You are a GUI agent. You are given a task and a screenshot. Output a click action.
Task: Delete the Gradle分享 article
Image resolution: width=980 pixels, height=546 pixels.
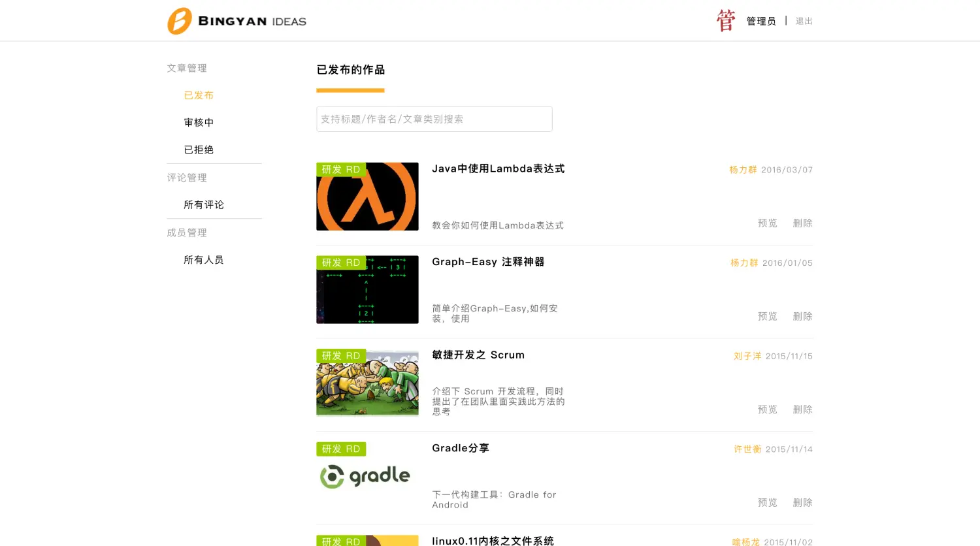click(803, 503)
